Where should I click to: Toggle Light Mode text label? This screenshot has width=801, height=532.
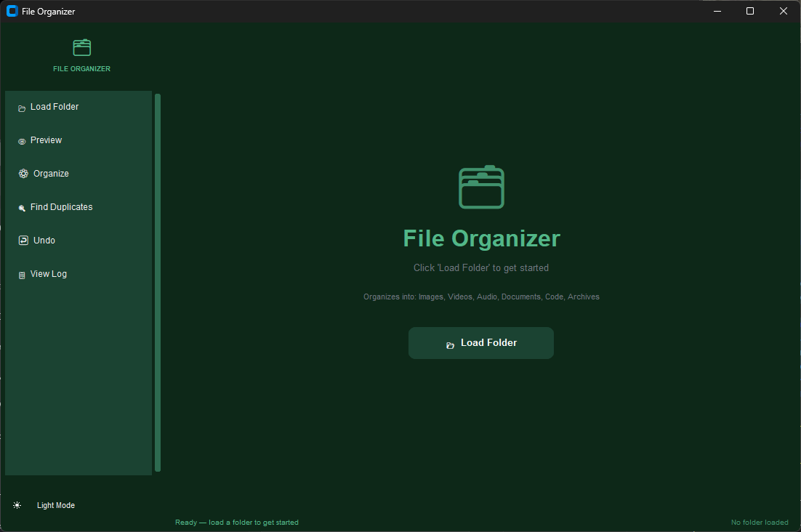pos(56,505)
